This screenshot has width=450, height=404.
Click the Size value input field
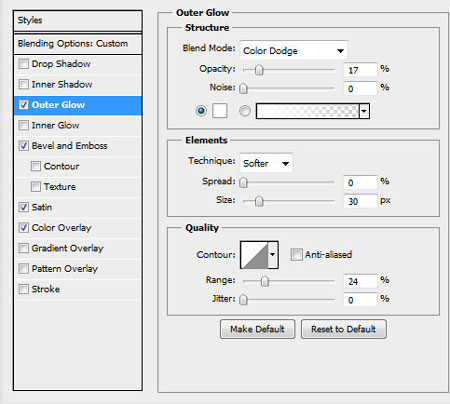click(360, 201)
